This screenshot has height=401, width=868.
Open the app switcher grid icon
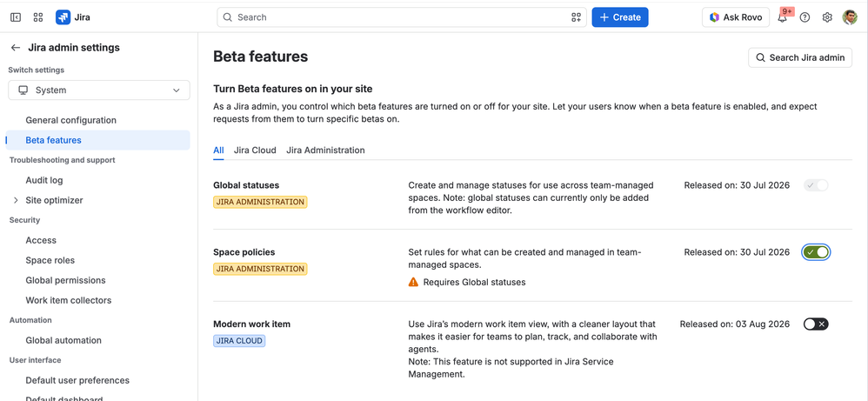pos(38,17)
